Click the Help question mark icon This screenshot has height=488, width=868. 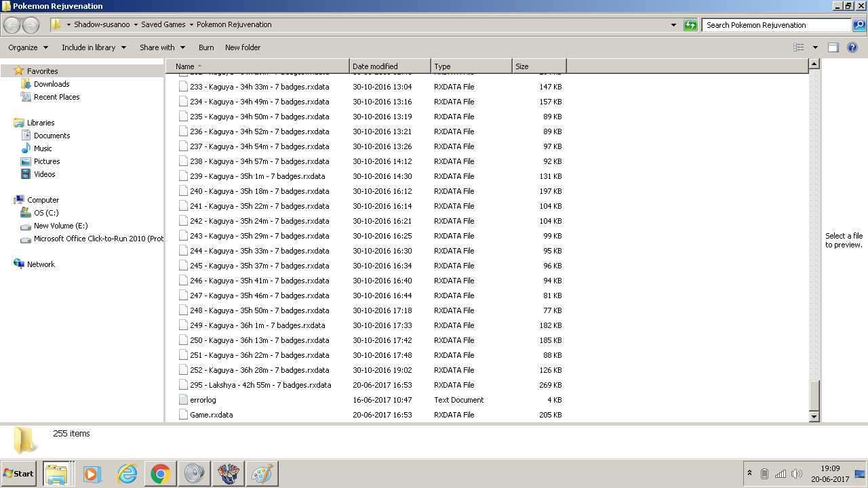(x=852, y=47)
